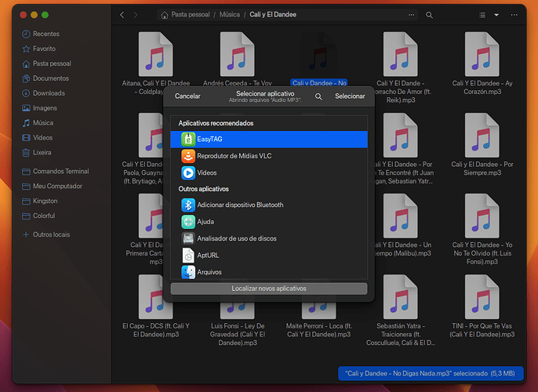Open the main menu three dots
Viewport: 538px width, 392px height.
(514, 15)
